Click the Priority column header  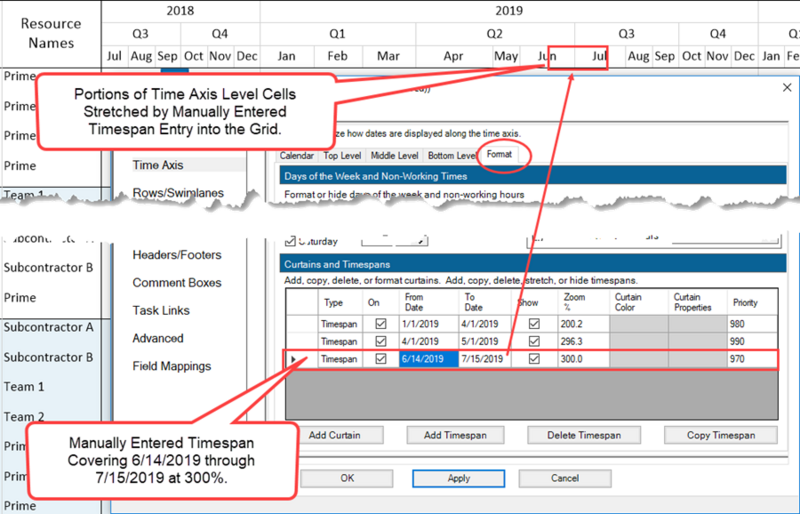pyautogui.click(x=752, y=302)
